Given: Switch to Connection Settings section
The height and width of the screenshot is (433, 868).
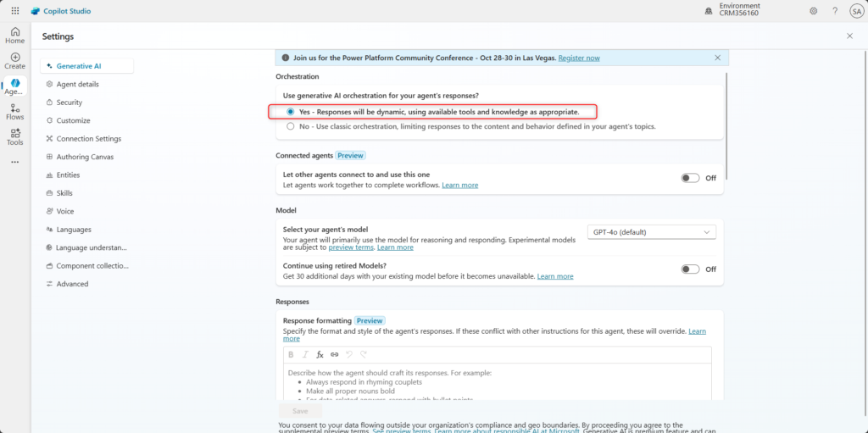Looking at the screenshot, I should click(88, 139).
